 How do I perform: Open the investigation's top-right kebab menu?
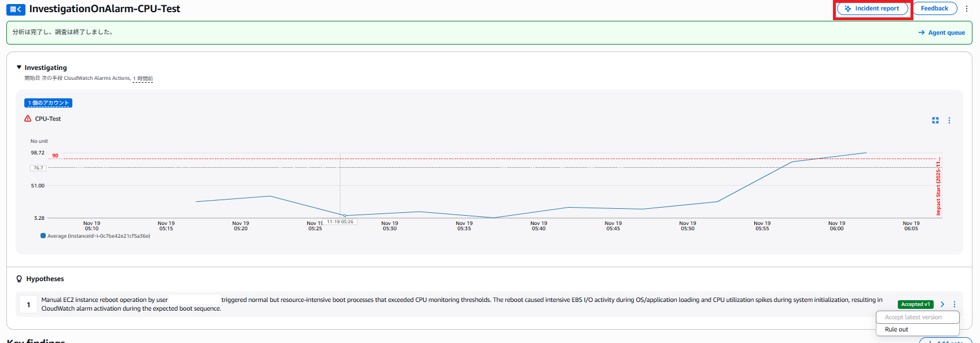click(x=967, y=9)
